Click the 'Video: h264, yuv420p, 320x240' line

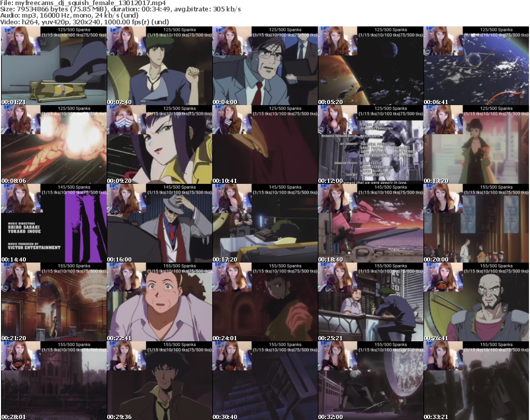tap(84, 22)
